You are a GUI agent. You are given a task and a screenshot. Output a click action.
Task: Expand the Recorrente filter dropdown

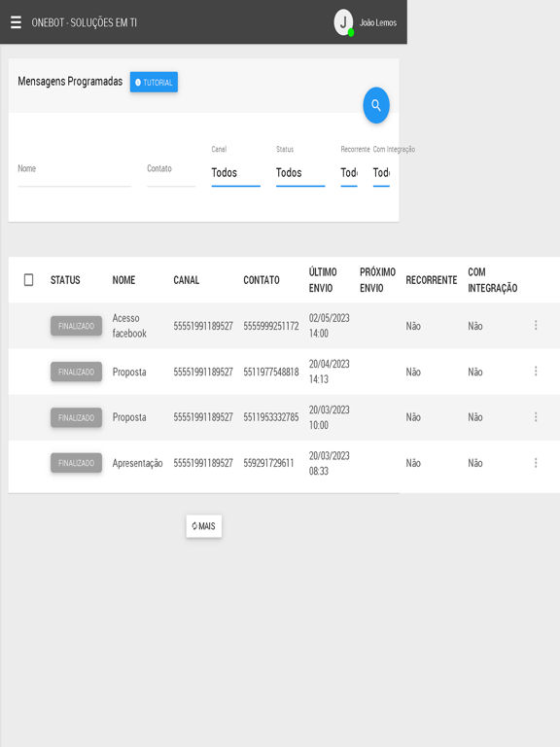(x=349, y=172)
